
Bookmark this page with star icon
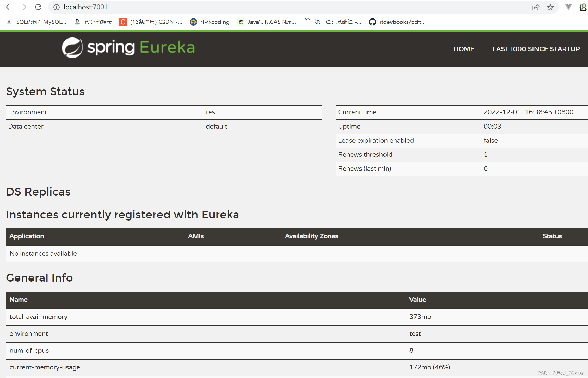point(550,7)
